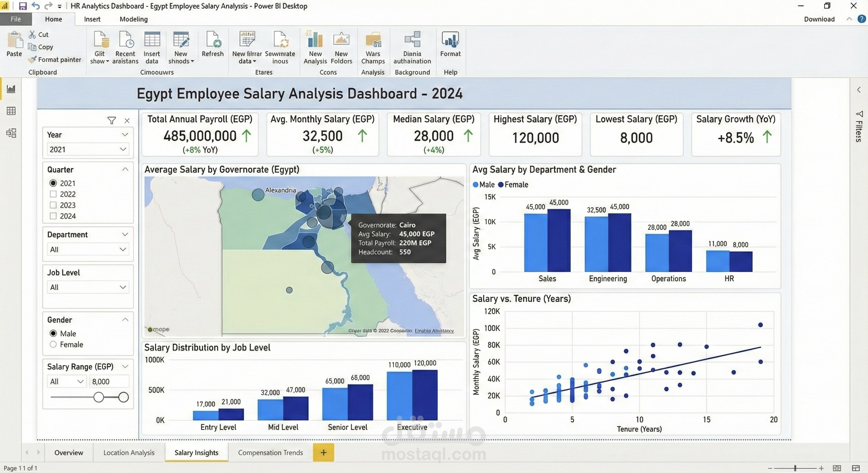The height and width of the screenshot is (473, 868).
Task: Click the save icon in title bar
Action: click(x=23, y=6)
